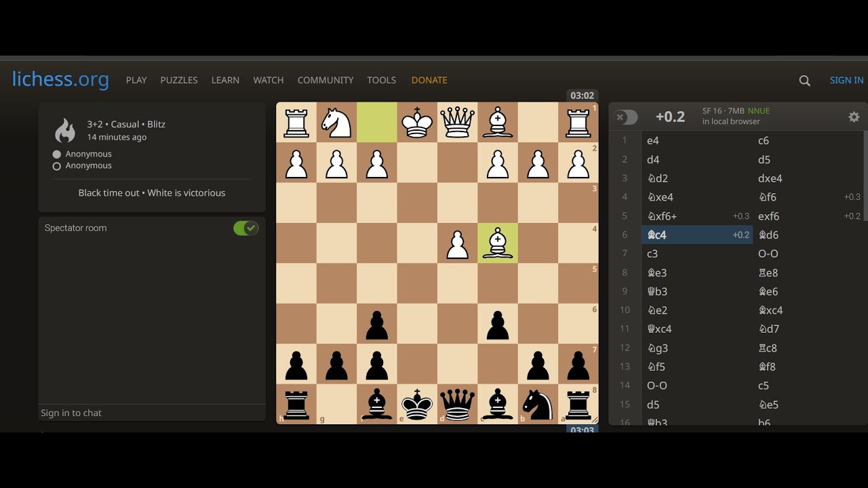
Task: Jump to move 6 Bc4
Action: point(697,235)
